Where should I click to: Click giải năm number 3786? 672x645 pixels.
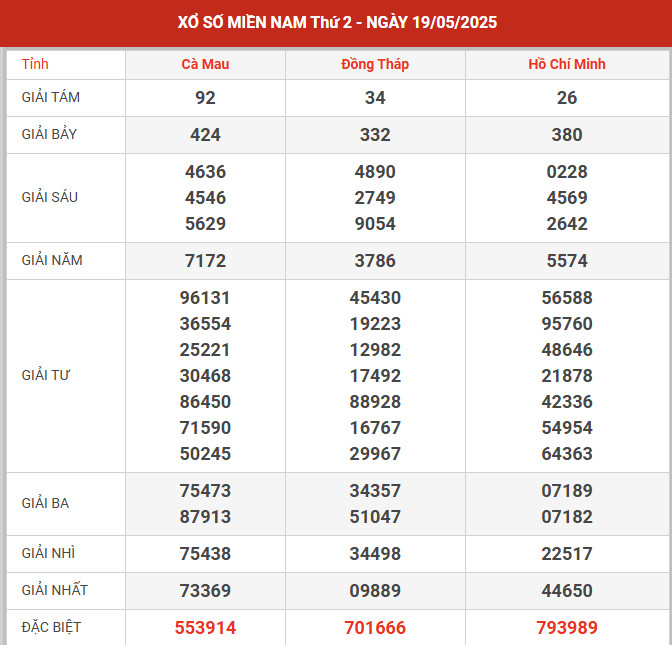point(375,261)
